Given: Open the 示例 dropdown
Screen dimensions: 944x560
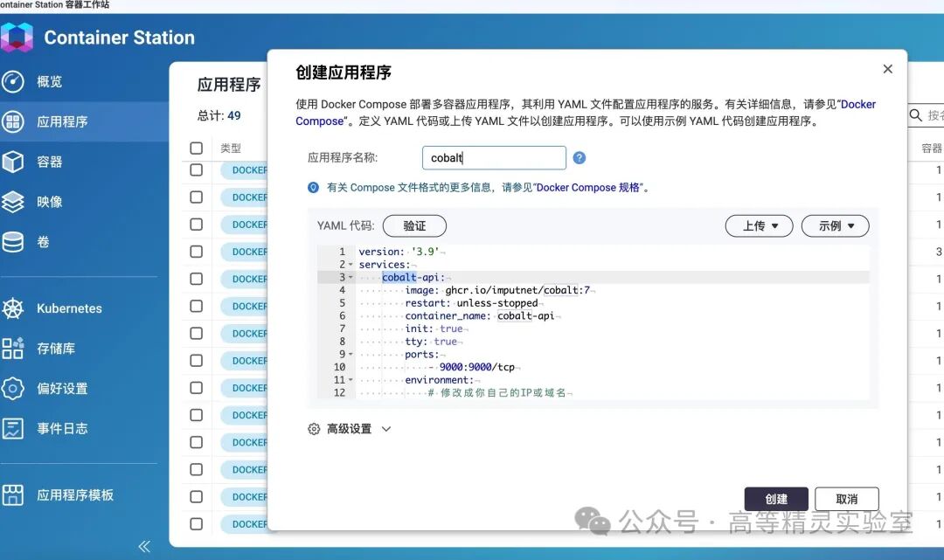Looking at the screenshot, I should coord(836,226).
